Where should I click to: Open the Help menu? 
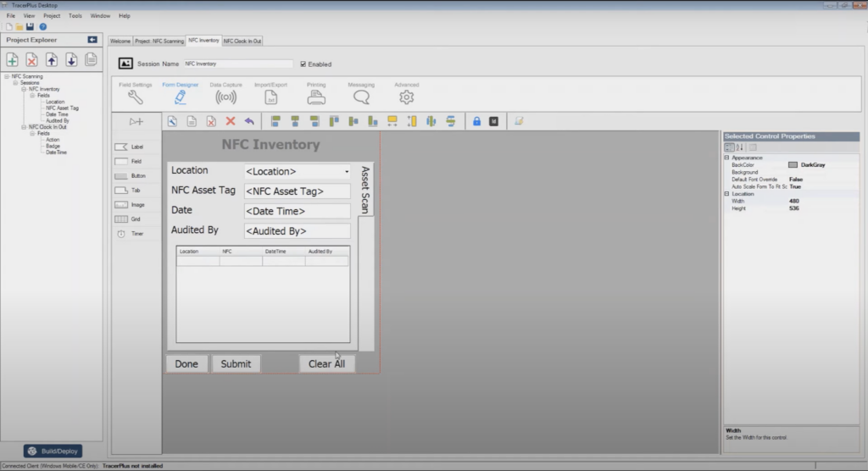click(125, 15)
